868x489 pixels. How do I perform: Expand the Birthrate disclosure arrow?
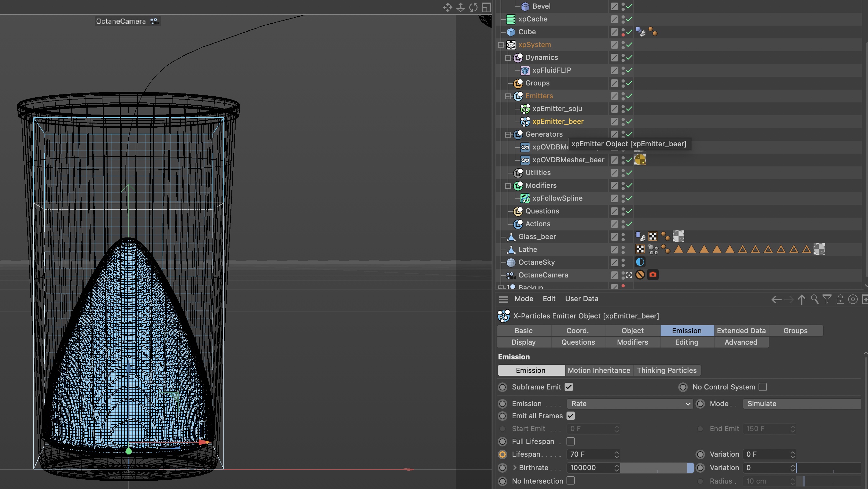515,468
